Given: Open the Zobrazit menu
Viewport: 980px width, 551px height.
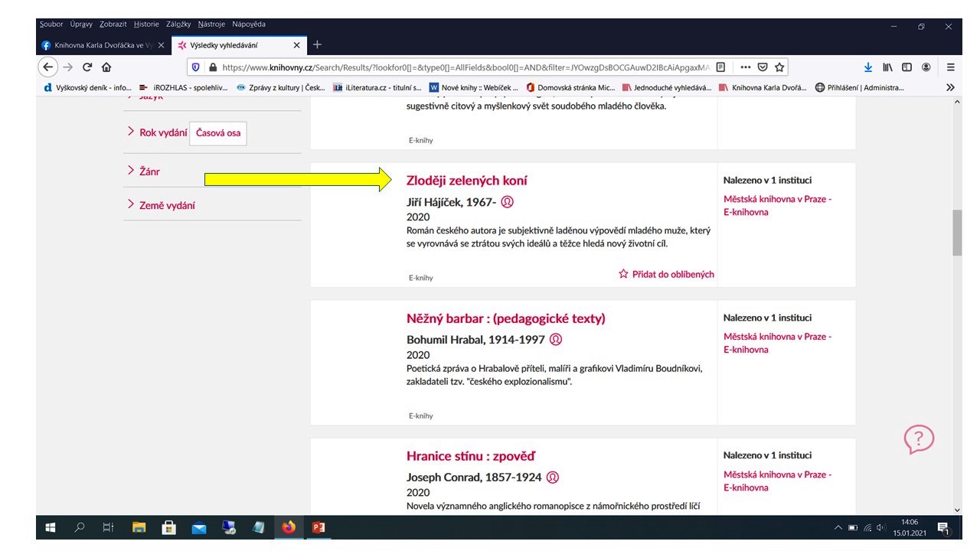Looking at the screenshot, I should tap(114, 24).
